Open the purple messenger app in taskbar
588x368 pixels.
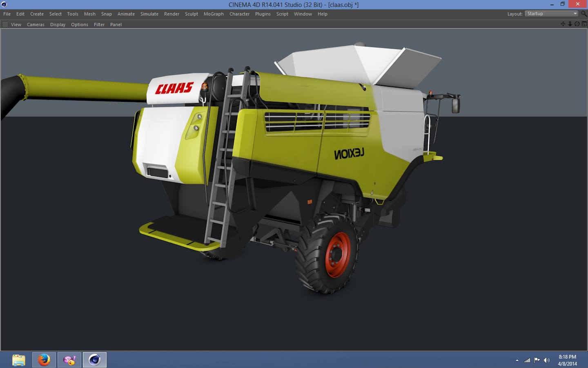coord(69,360)
